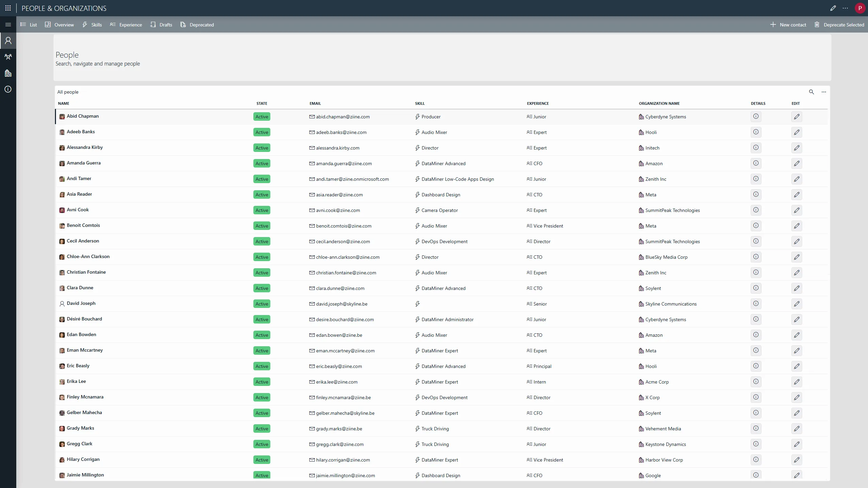Screen dimensions: 868x488
Task: Sort by the STATE column header
Action: point(262,103)
